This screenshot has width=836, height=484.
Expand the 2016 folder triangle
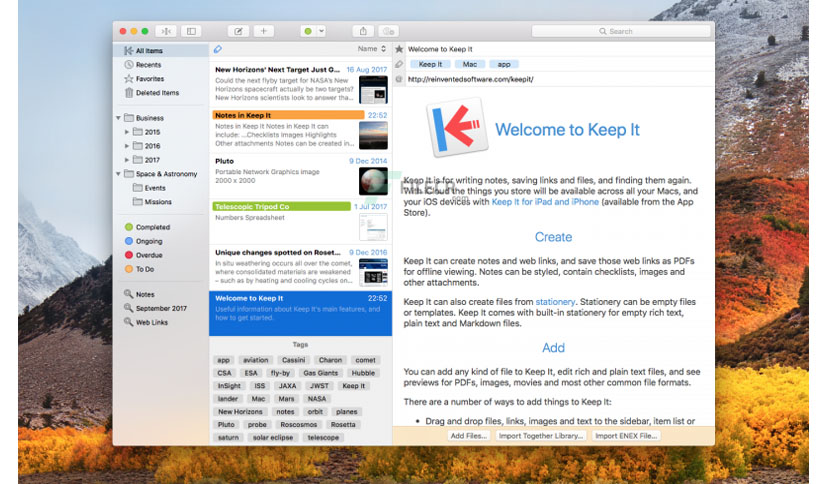pyautogui.click(x=127, y=146)
